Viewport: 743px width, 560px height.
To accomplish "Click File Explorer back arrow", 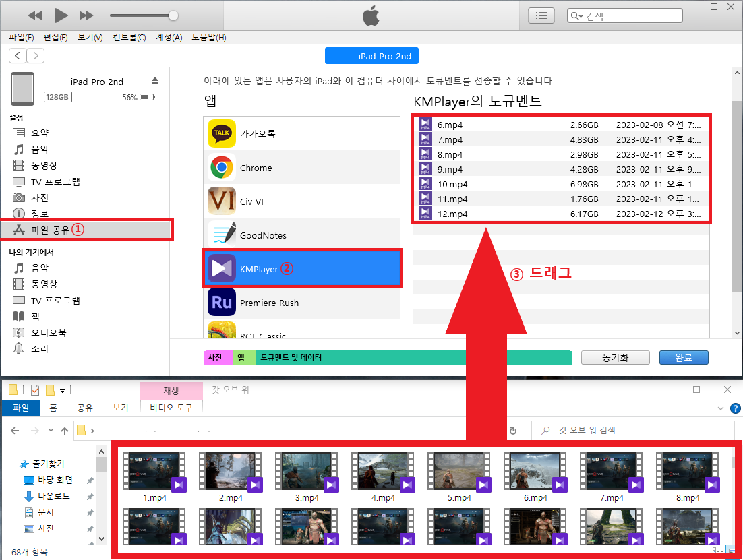I will 15,431.
